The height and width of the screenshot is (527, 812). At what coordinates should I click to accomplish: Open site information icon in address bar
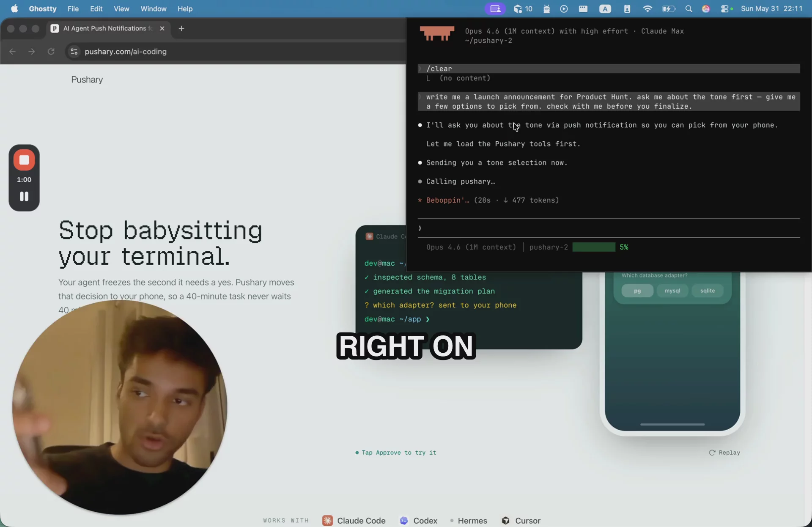[74, 52]
